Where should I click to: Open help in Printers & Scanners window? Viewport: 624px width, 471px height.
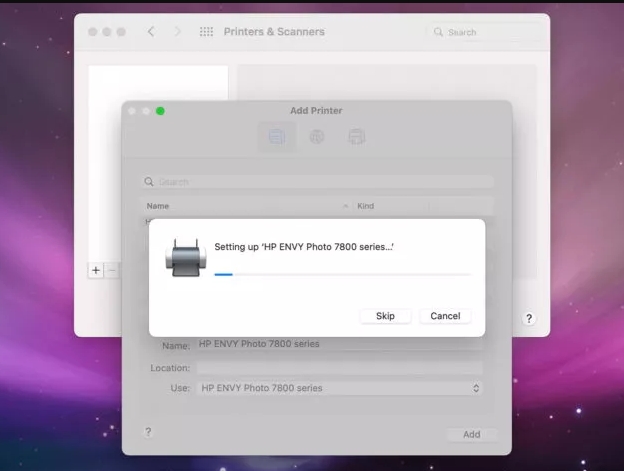(x=529, y=318)
